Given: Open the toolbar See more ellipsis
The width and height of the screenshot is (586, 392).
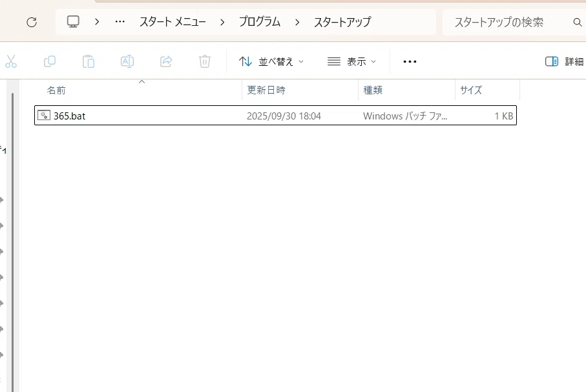Looking at the screenshot, I should tap(410, 61).
